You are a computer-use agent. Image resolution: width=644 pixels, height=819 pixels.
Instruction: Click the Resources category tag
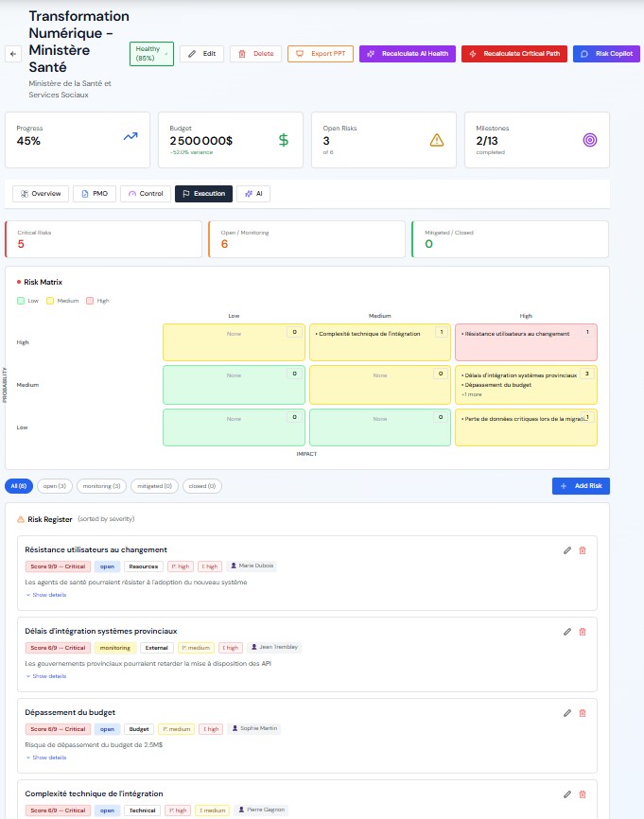[143, 566]
